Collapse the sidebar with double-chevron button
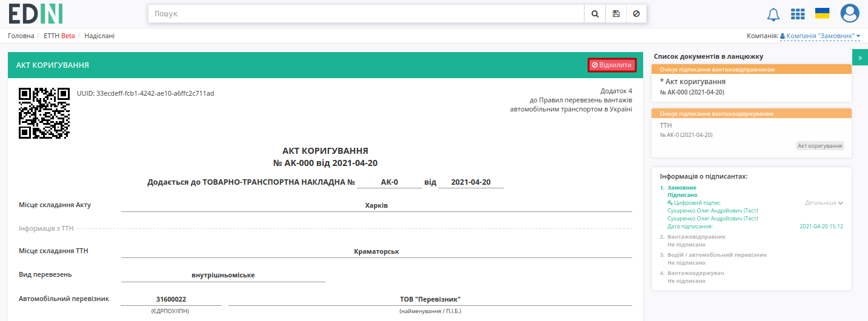 click(860, 58)
